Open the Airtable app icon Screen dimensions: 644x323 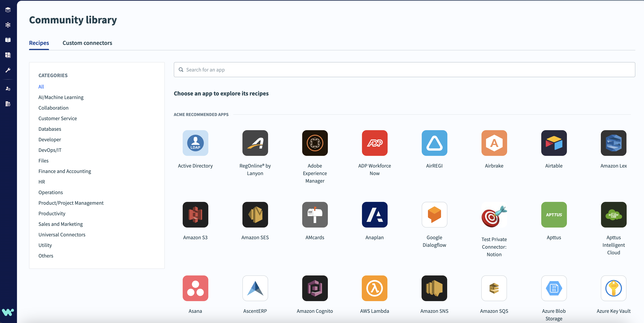[x=554, y=143]
